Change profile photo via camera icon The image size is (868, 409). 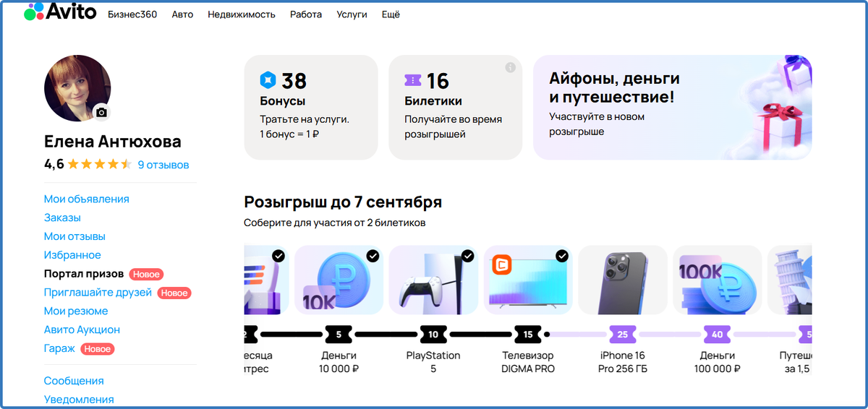tap(102, 113)
